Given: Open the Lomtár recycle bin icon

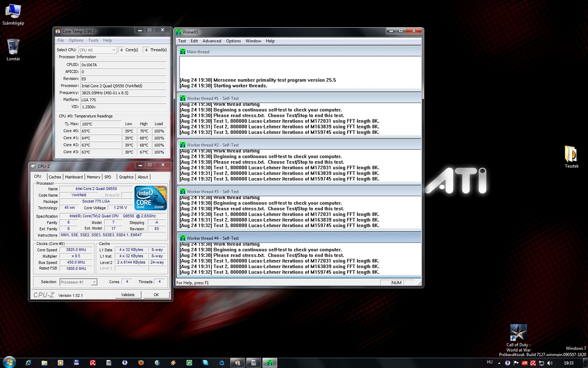Looking at the screenshot, I should 13,50.
